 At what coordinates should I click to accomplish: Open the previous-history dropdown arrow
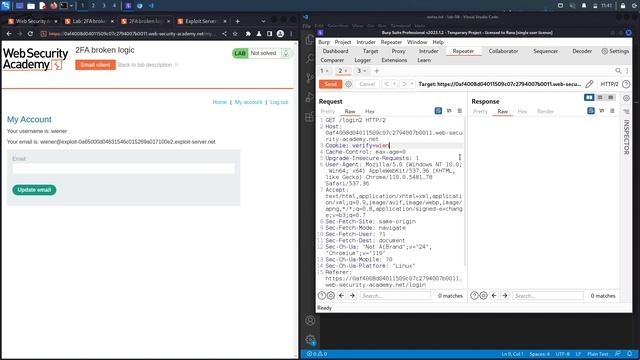(394, 84)
